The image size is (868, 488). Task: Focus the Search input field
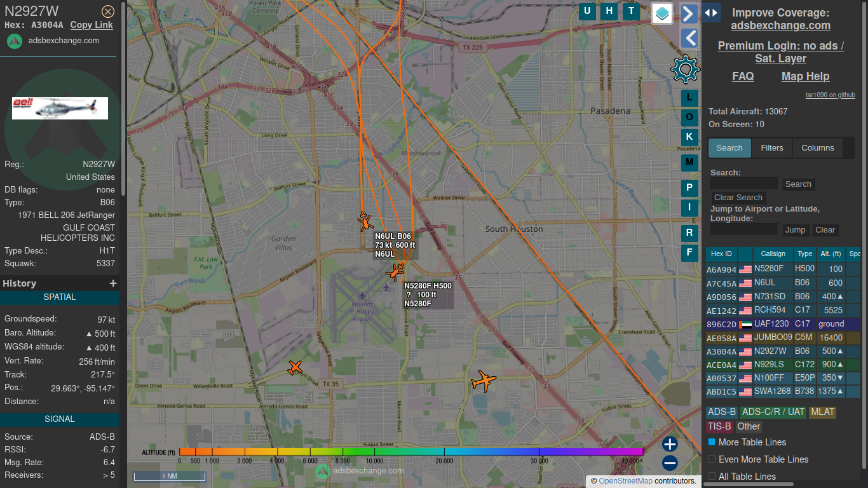[x=744, y=184]
